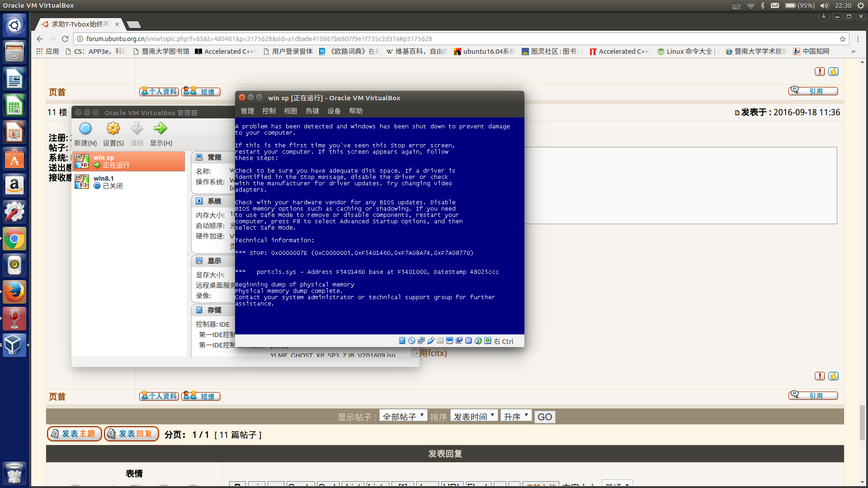868x488 pixels.
Task: Open the 设备 menu in win xp window
Action: pos(334,111)
